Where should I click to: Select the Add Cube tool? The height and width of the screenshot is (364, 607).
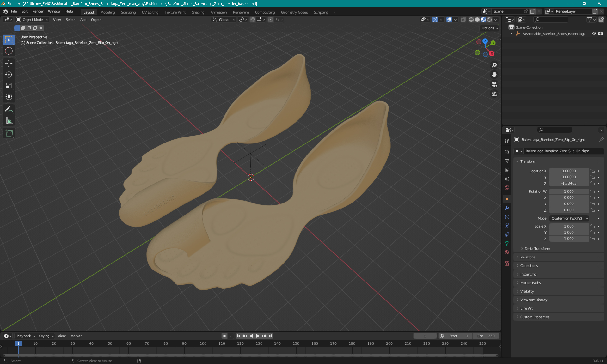[x=9, y=133]
